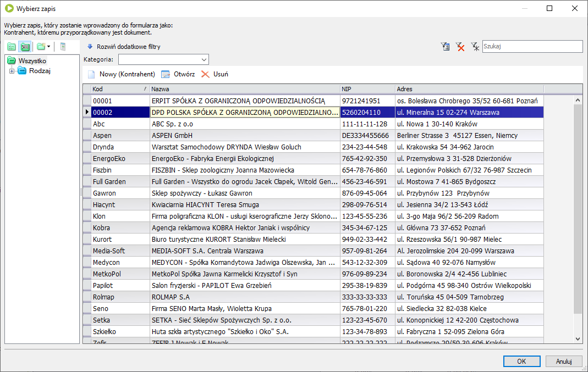Click the Klon code cell

[x=120, y=216]
